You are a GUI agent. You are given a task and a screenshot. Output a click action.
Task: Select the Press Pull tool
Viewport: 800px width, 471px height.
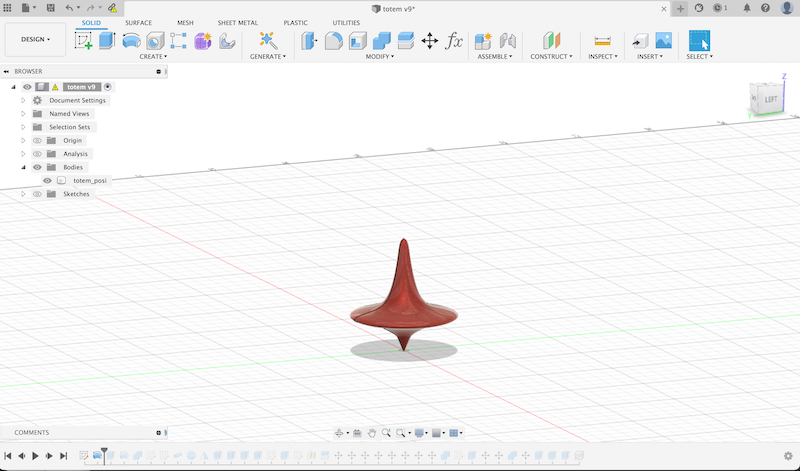pyautogui.click(x=309, y=40)
